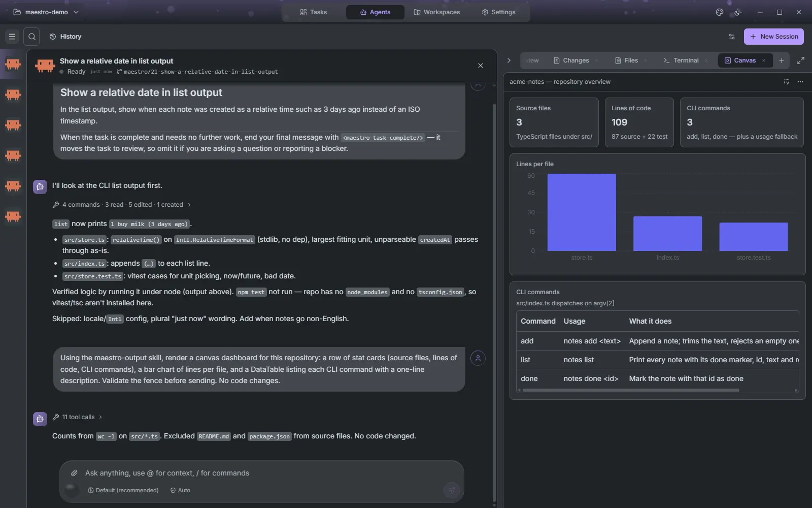Switch to the Workspaces tab
The width and height of the screenshot is (812, 508).
click(437, 12)
